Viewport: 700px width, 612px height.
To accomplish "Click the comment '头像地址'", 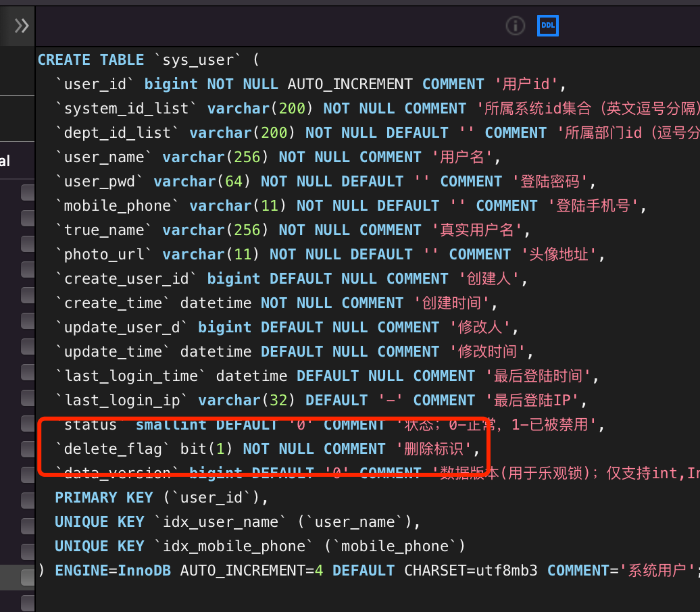I will pos(559,254).
